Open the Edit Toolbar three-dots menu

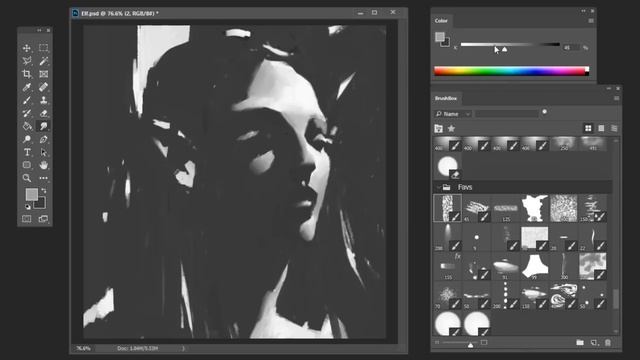tap(43, 178)
